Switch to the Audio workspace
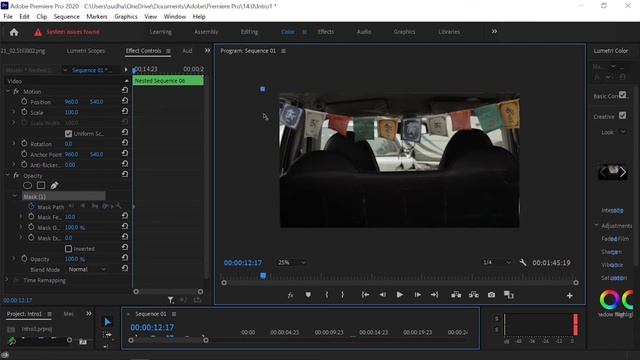Screen dimensions: 640x360 pyautogui.click(x=364, y=32)
